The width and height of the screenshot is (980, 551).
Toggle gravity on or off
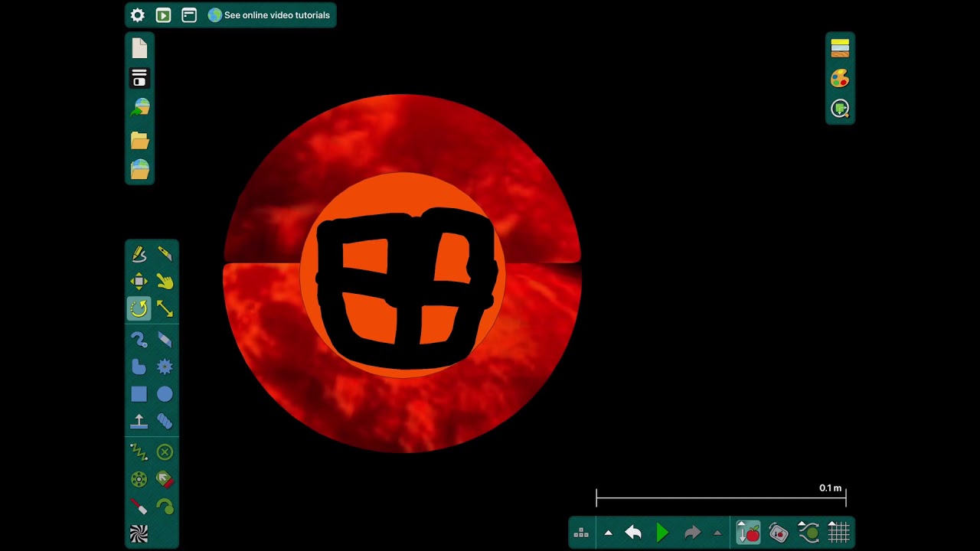tap(748, 533)
